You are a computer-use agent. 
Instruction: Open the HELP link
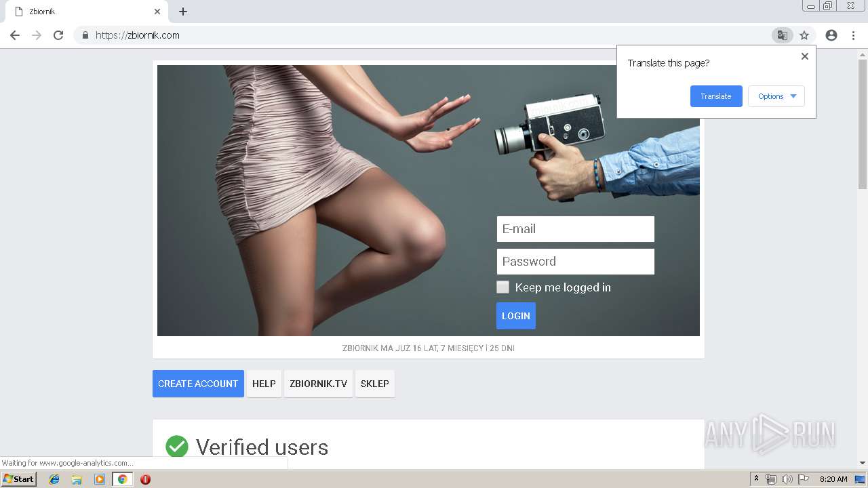[x=264, y=384]
